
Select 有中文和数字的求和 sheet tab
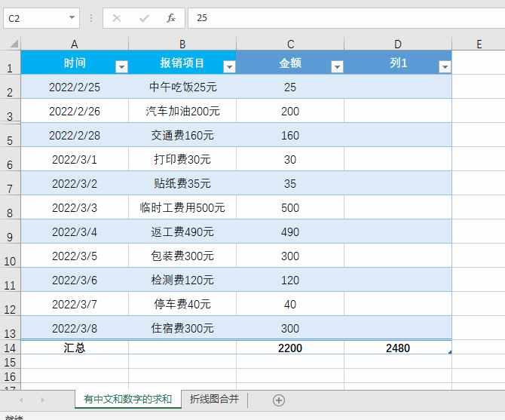coord(128,400)
